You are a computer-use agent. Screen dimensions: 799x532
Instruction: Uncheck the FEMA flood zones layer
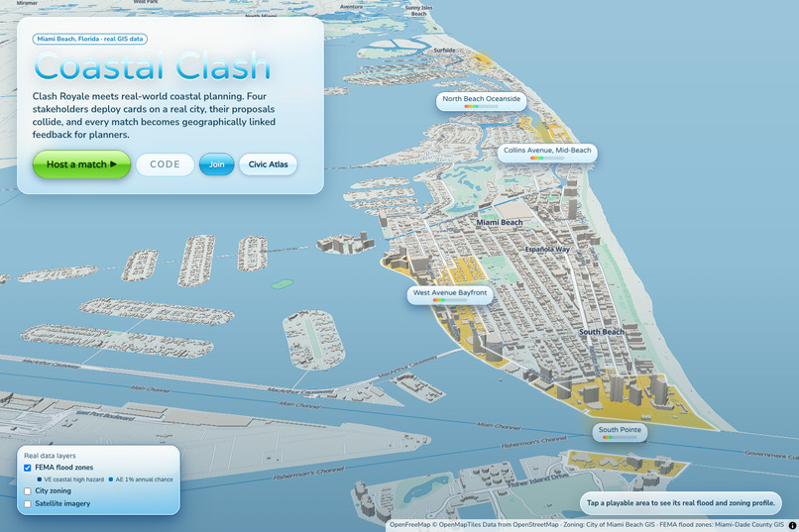pyautogui.click(x=28, y=468)
